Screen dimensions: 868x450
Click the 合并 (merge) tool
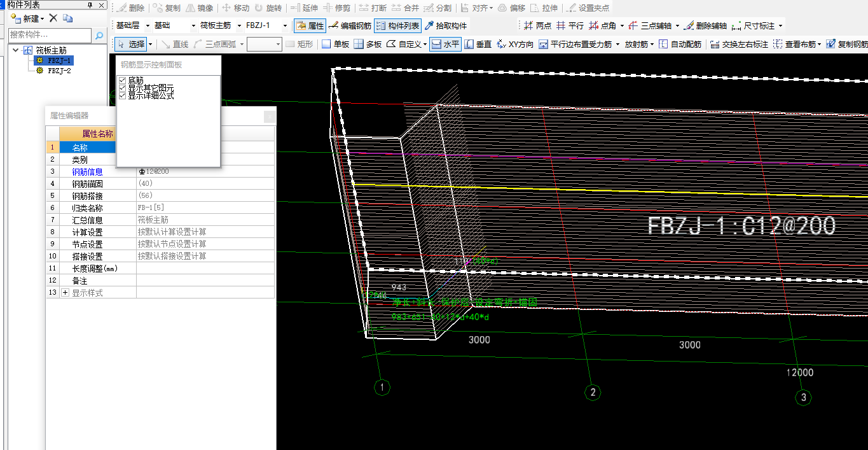click(x=405, y=8)
